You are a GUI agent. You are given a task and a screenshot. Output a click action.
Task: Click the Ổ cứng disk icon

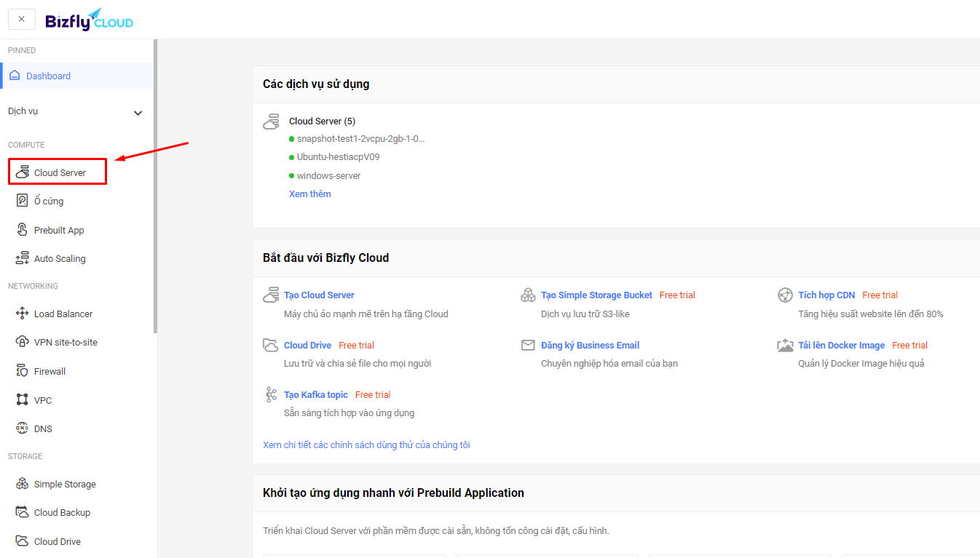[x=22, y=201]
